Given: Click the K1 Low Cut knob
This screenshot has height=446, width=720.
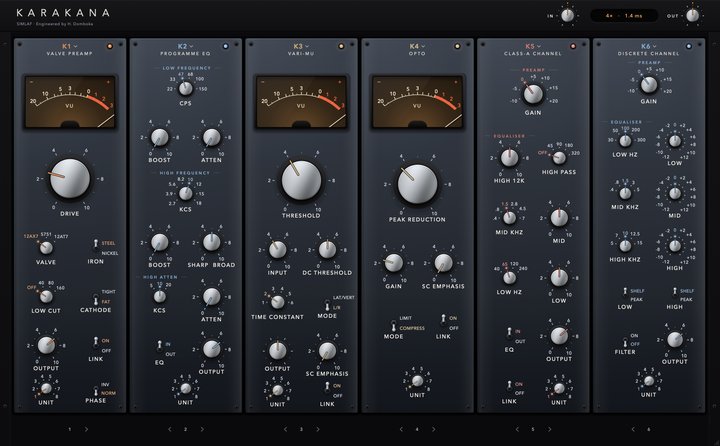Looking at the screenshot, I should (x=46, y=296).
